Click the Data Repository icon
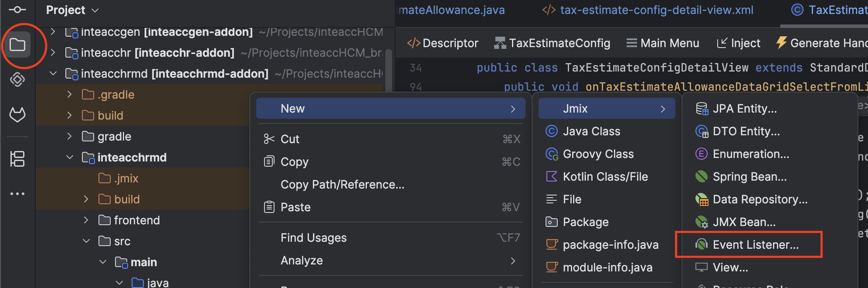This screenshot has height=288, width=868. coord(702,199)
